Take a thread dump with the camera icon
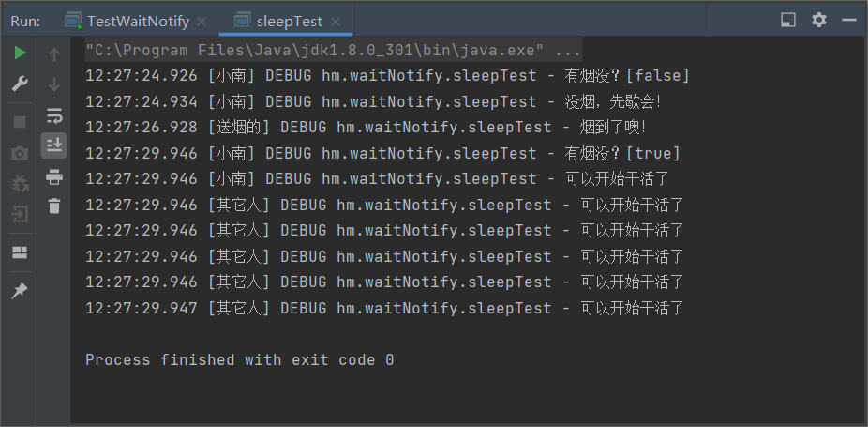 click(x=20, y=153)
